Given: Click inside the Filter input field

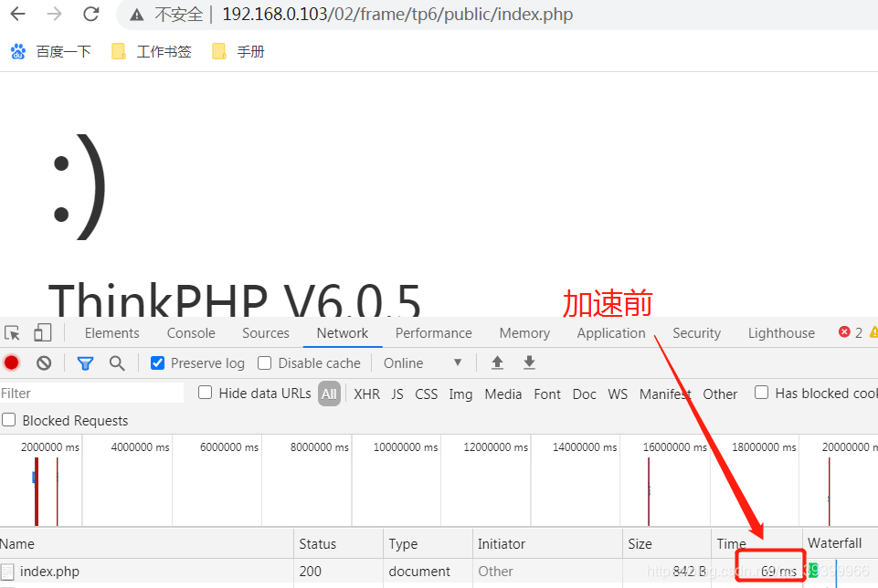Looking at the screenshot, I should (91, 392).
